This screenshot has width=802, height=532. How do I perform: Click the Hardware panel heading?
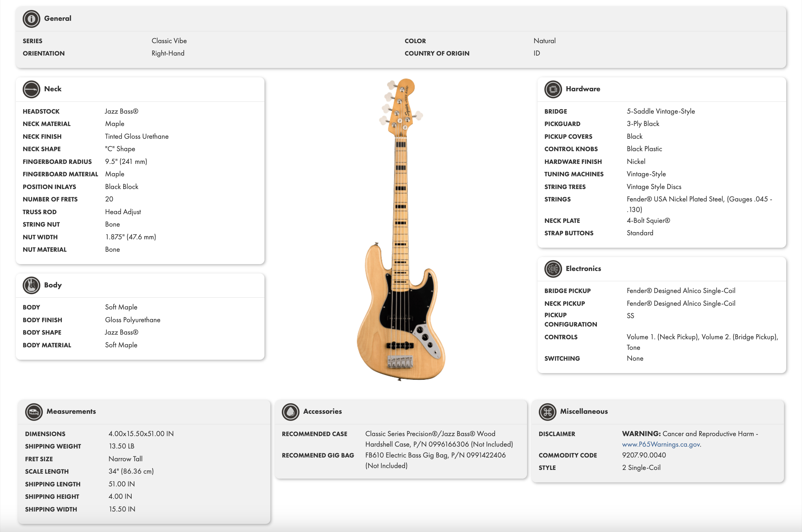click(x=583, y=89)
